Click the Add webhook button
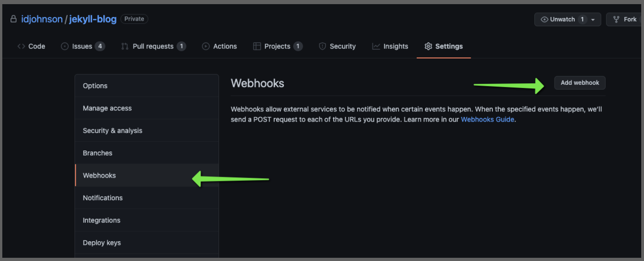The height and width of the screenshot is (261, 644). (580, 83)
